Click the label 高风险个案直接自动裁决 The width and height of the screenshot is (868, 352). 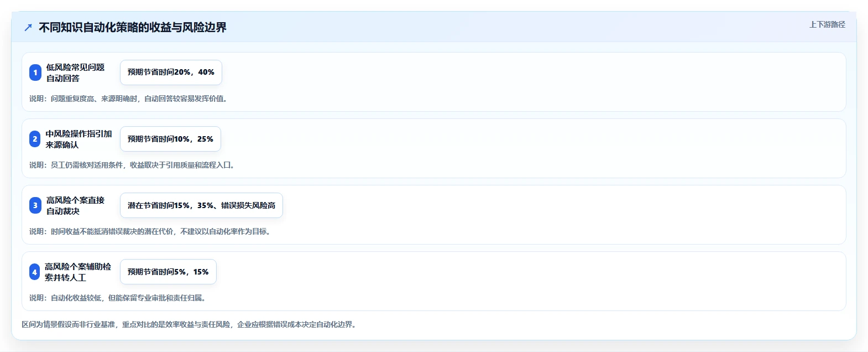coord(75,205)
